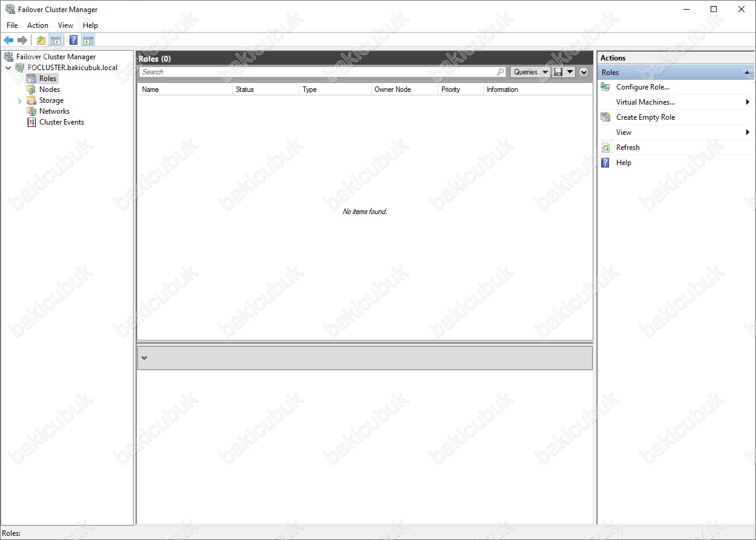Screen dimensions: 756x540
Task: Sort by the Owner Node column header
Action: point(405,89)
